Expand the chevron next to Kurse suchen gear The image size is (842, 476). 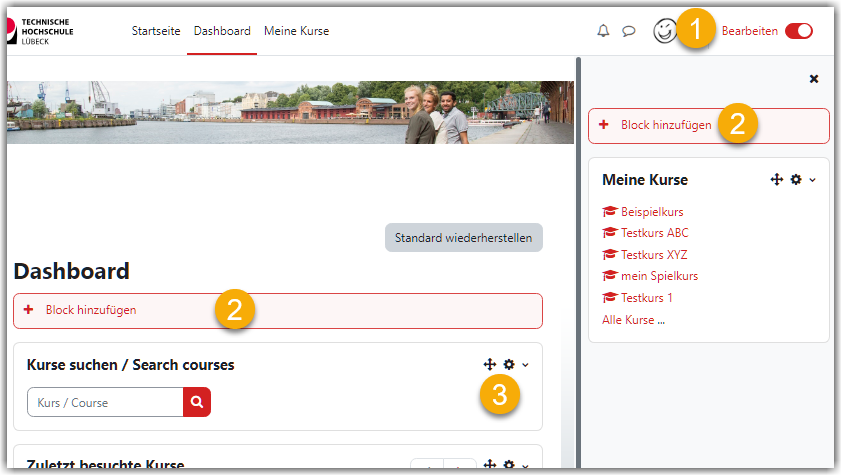(x=525, y=365)
